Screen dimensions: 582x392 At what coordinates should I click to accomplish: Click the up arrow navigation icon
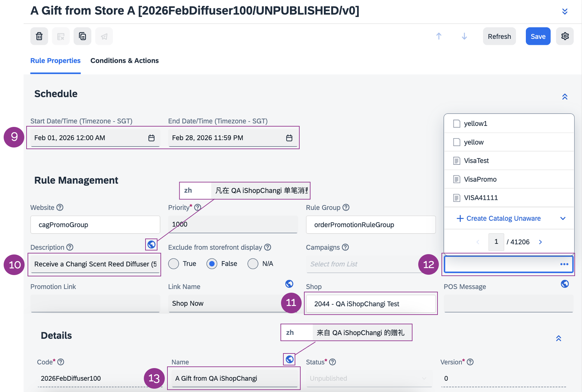tap(439, 36)
